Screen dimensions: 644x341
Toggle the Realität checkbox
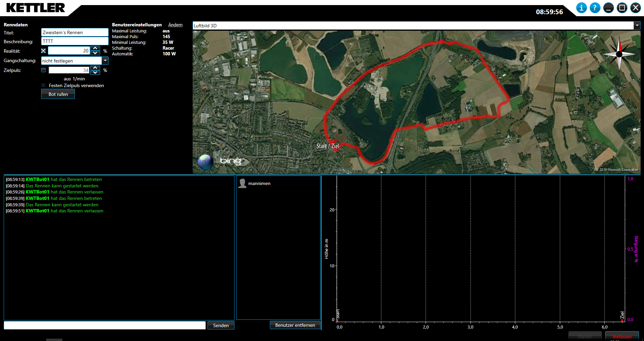(x=44, y=51)
